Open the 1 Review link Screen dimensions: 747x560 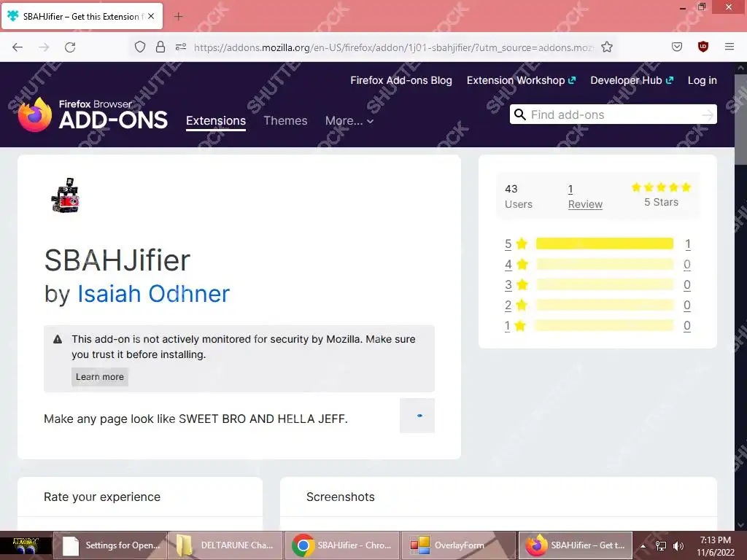pyautogui.click(x=585, y=197)
